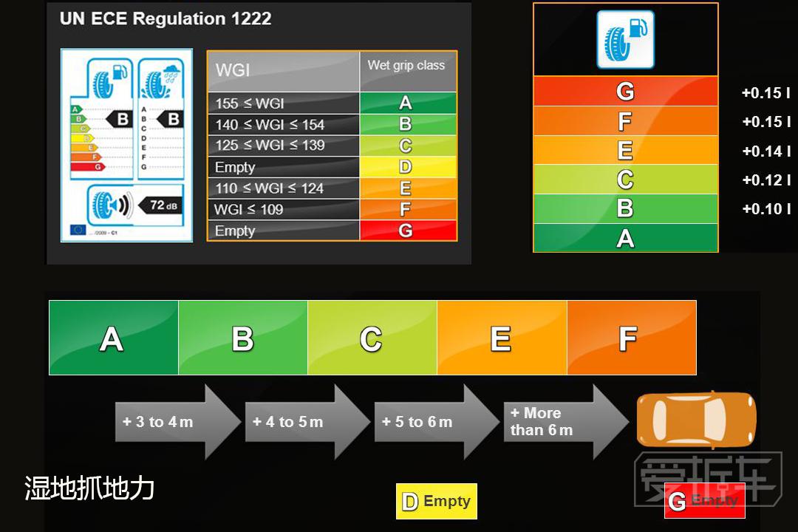This screenshot has height=532, width=798.
Task: Select the red 'G Empty' badge at bottom
Action: (x=704, y=501)
